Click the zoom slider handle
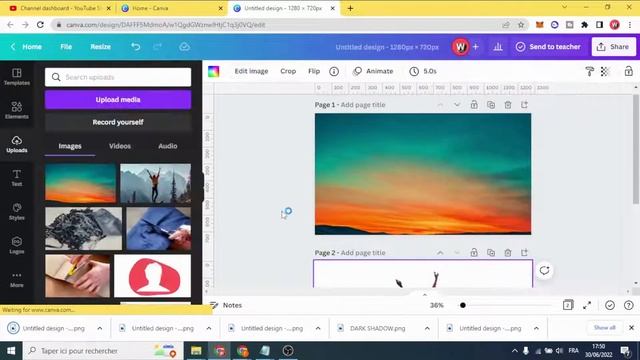Viewport: 640px width, 360px height. (462, 305)
